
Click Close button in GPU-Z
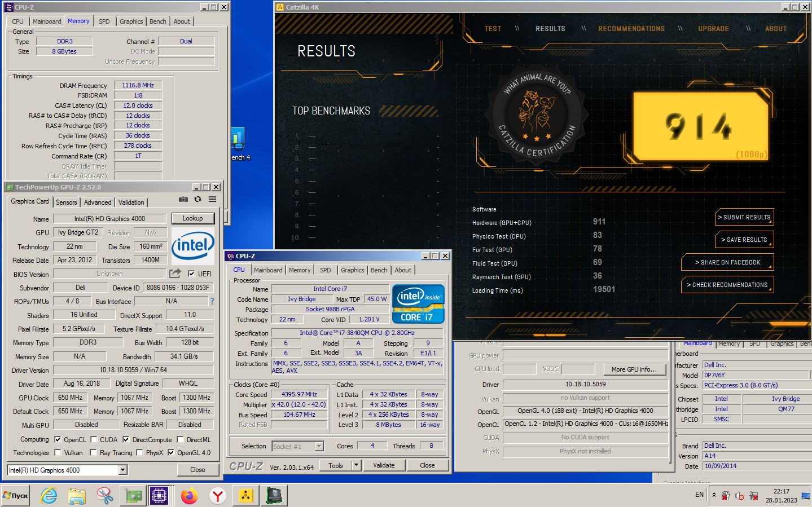197,469
